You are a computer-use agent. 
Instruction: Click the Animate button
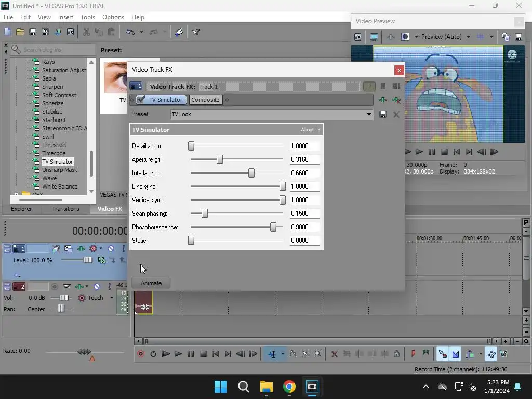[x=151, y=283]
